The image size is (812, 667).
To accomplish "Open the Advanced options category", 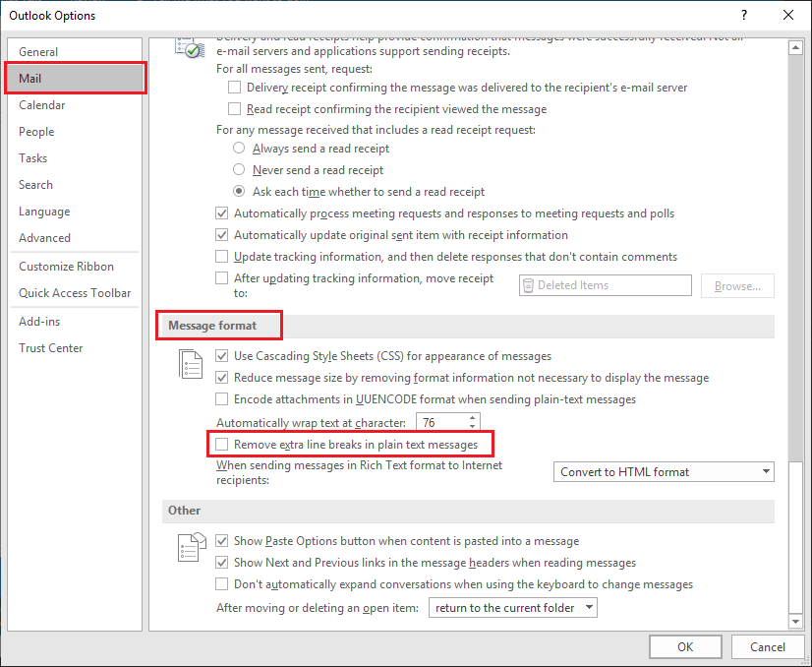I will click(75, 238).
